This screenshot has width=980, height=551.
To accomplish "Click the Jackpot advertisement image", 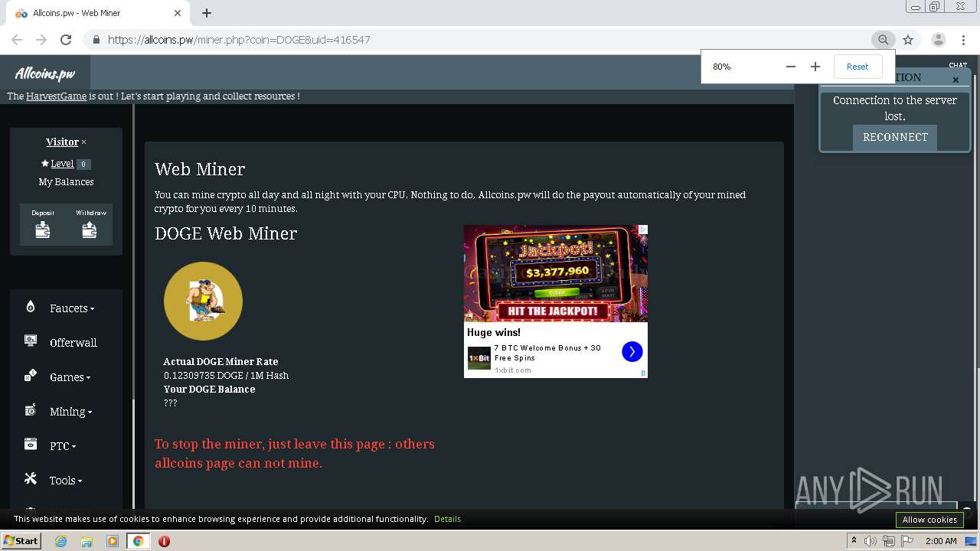I will point(556,273).
